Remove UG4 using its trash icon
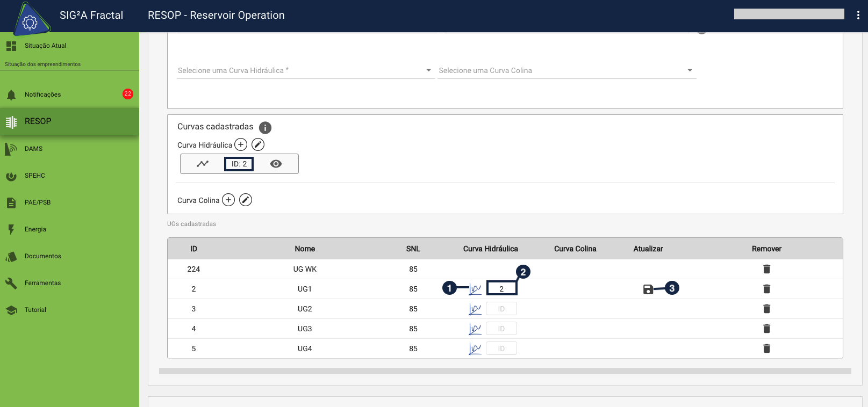The height and width of the screenshot is (407, 868). pyautogui.click(x=766, y=348)
